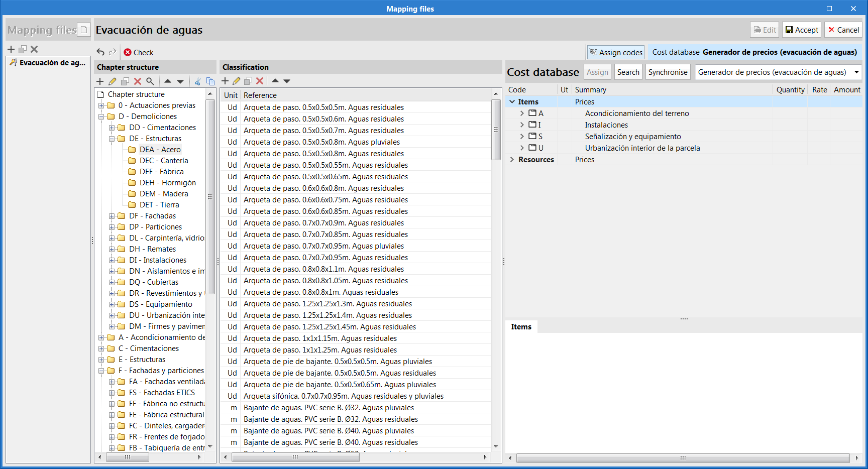Expand the A - Acondicionamiento del terreno node
Image resolution: width=868 pixels, height=469 pixels.
click(522, 113)
